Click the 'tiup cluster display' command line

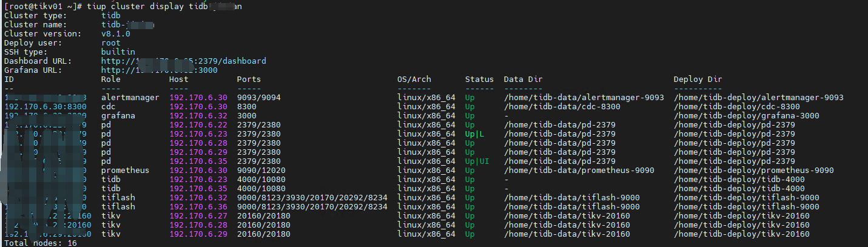point(124,6)
